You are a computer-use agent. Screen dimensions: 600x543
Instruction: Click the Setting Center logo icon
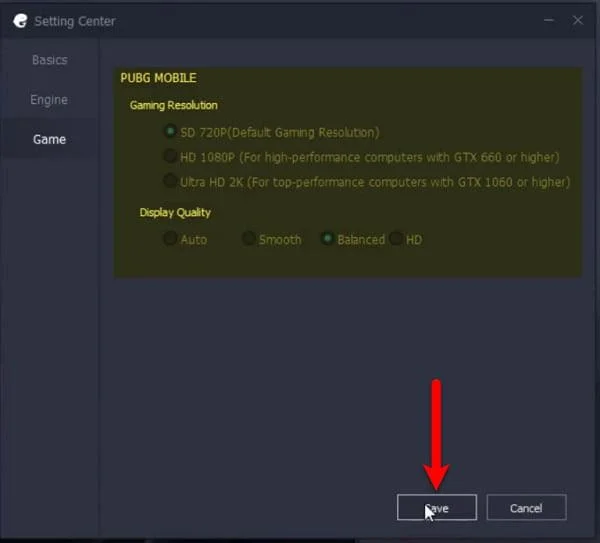(20, 21)
